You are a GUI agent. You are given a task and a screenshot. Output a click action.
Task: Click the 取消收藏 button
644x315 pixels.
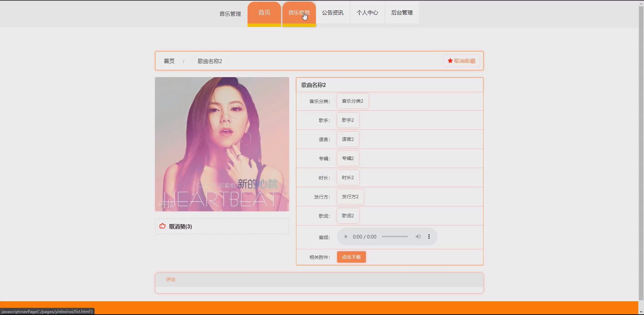pyautogui.click(x=461, y=61)
